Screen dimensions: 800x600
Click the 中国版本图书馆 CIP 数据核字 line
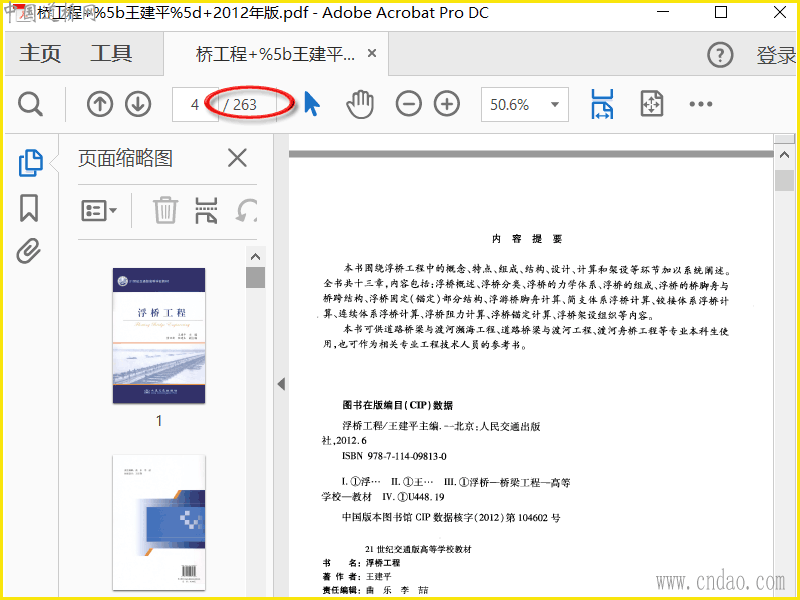coord(451,517)
